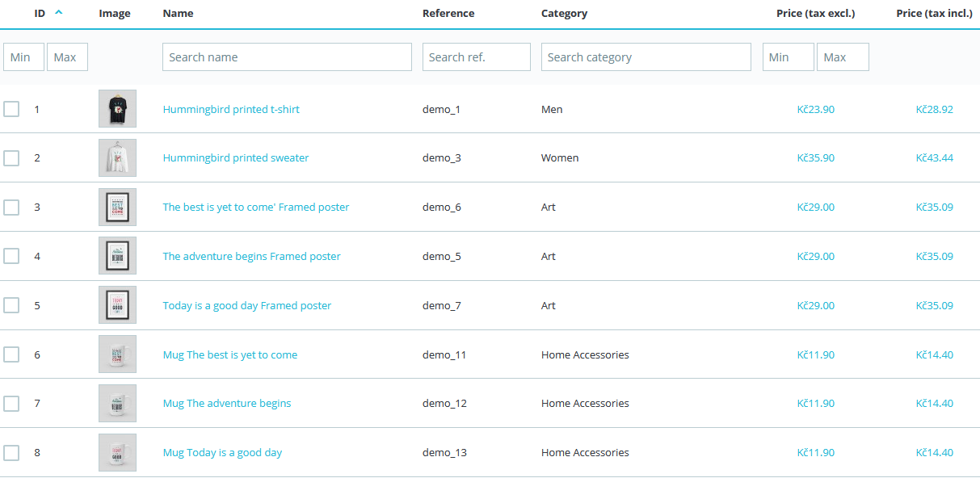Open Mug Today is a good day link
980x478 pixels.
(222, 452)
